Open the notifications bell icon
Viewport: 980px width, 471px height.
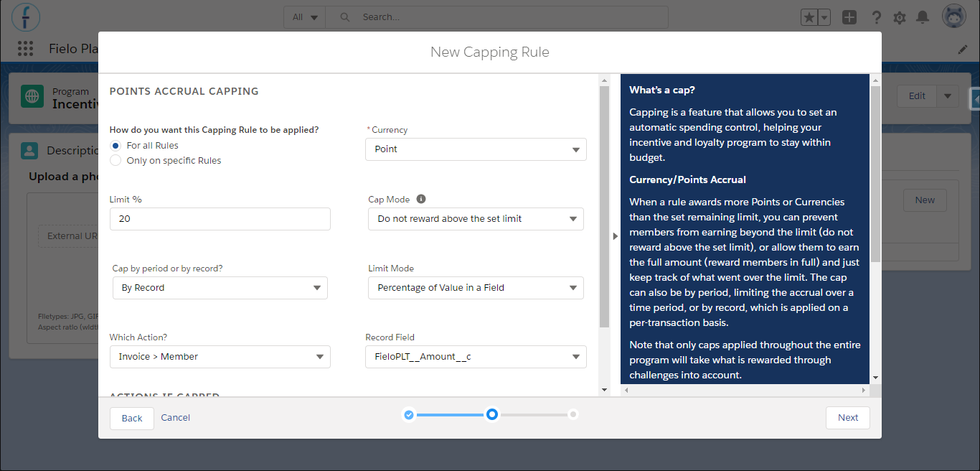[923, 17]
